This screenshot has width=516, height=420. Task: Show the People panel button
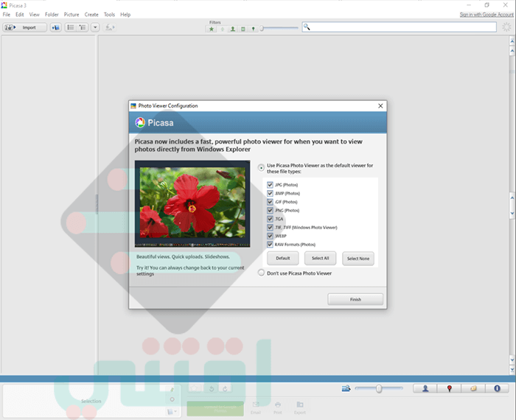425,389
